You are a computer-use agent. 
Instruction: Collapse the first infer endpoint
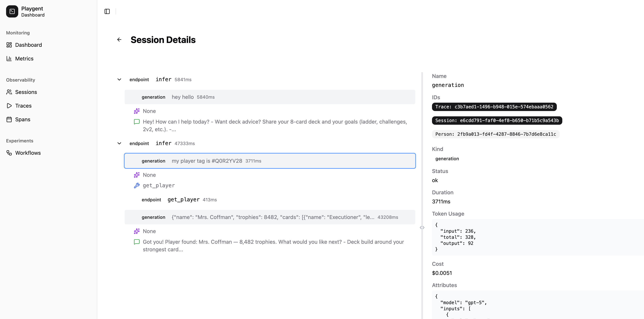click(119, 80)
